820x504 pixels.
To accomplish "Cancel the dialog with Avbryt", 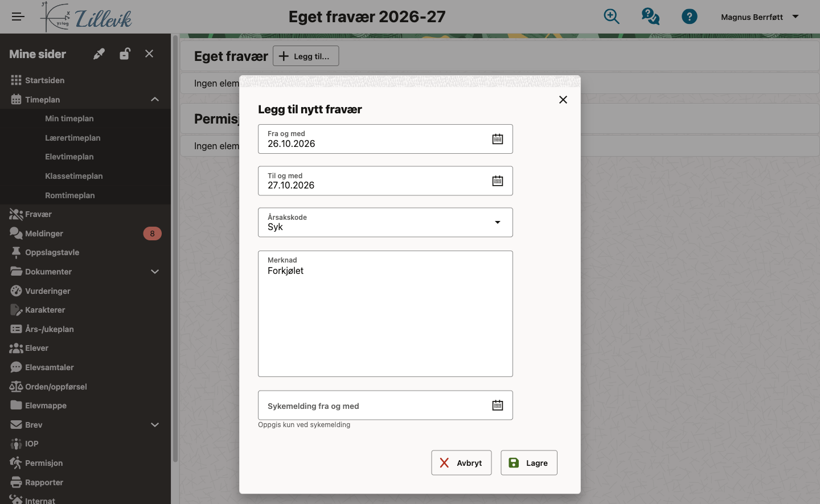I will tap(461, 463).
